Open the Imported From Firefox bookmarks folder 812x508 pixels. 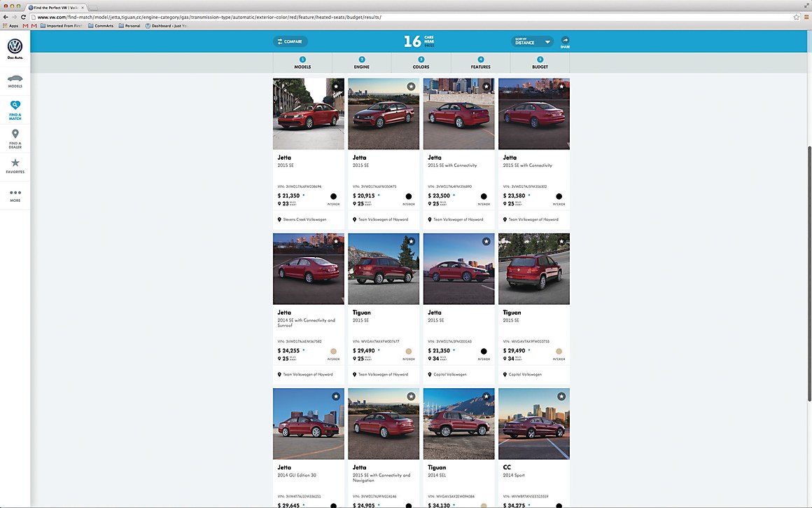tap(61, 25)
